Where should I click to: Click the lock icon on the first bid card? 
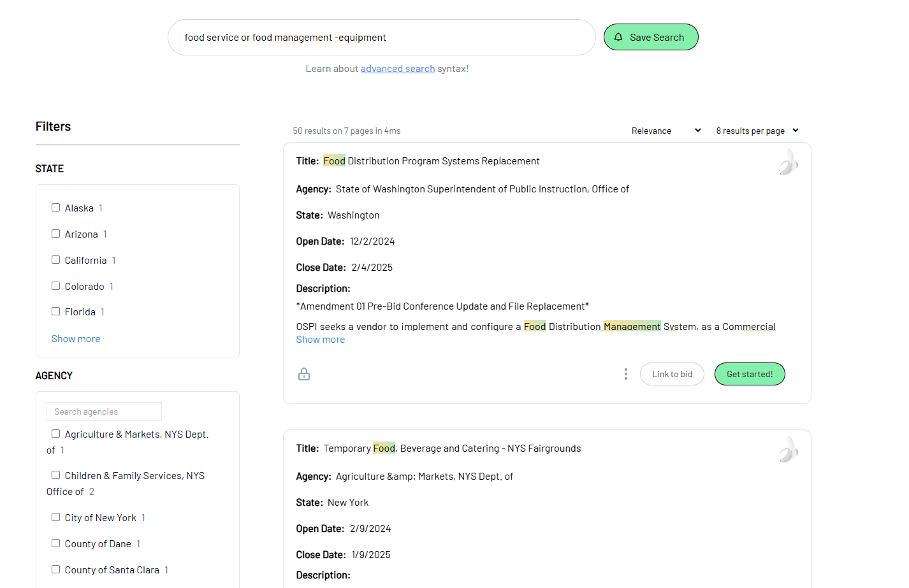coord(304,374)
